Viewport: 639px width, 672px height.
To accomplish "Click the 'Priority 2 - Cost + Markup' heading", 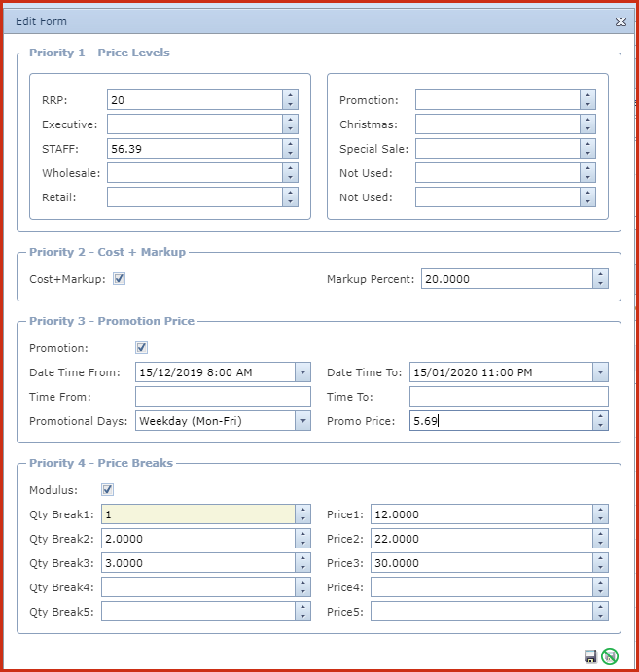I will [x=108, y=252].
